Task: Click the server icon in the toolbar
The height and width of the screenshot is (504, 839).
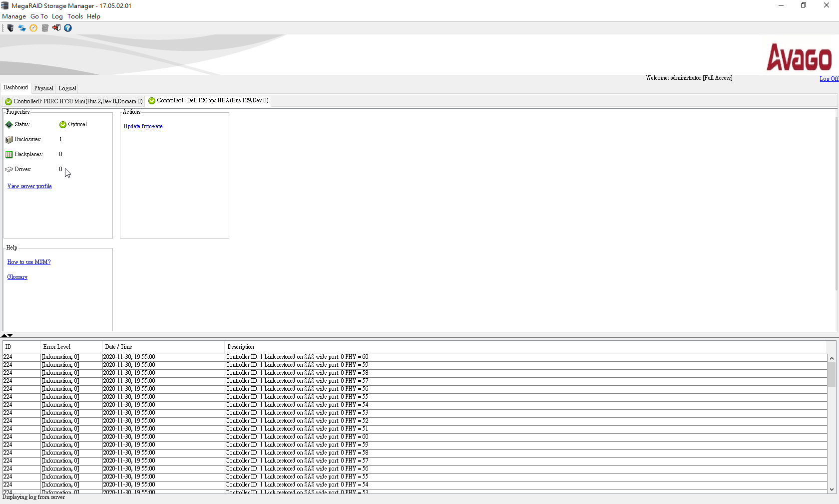Action: [10, 28]
